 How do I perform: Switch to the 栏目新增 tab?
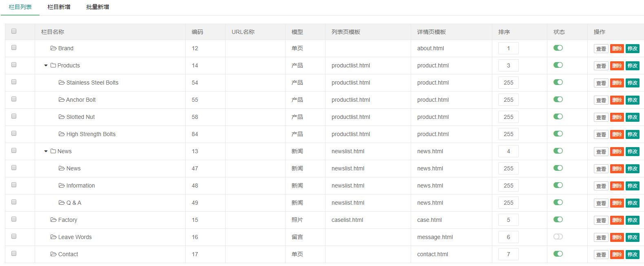tap(59, 7)
